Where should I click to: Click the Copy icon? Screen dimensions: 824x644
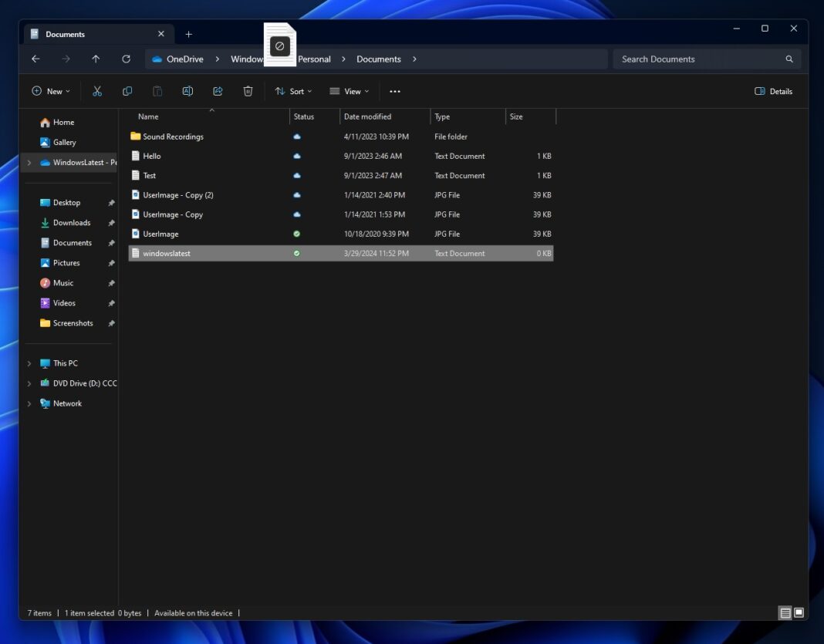tap(127, 91)
